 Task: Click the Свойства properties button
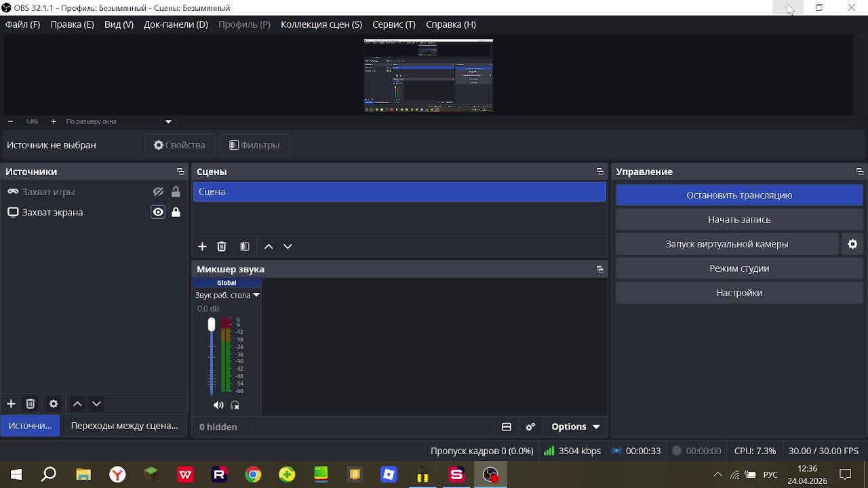tap(180, 145)
